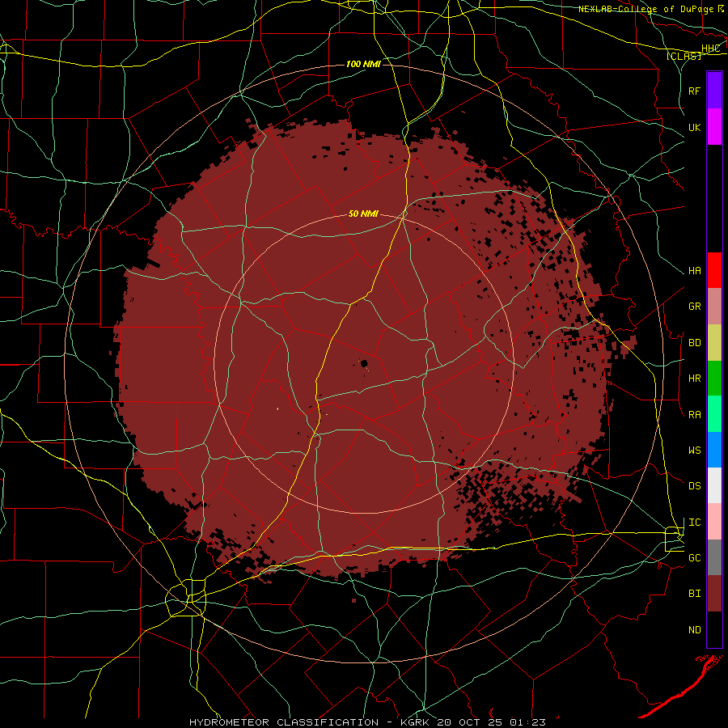The width and height of the screenshot is (728, 728).
Task: Click the HHC product code label
Action: (x=710, y=49)
